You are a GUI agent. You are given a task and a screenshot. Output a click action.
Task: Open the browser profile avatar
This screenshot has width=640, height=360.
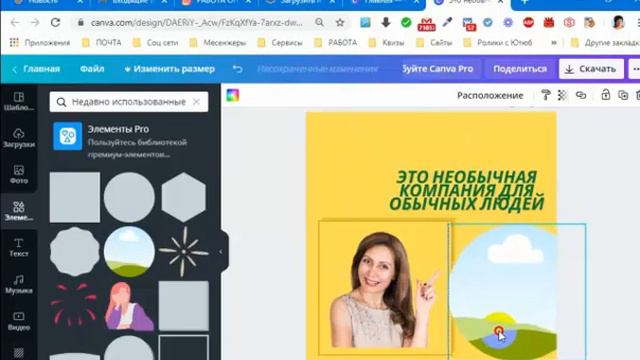[x=619, y=22]
